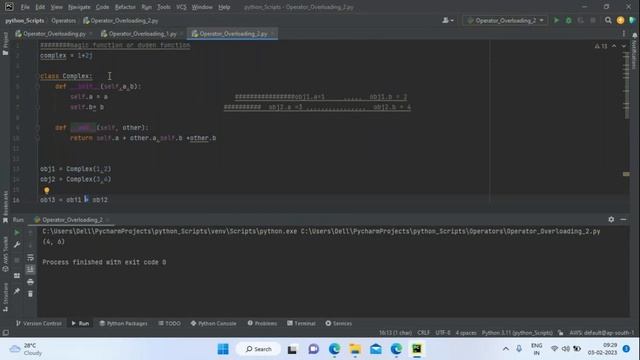Open the Python 3.11 interpreter selector
Image resolution: width=640 pixels, height=360 pixels.
(x=517, y=333)
